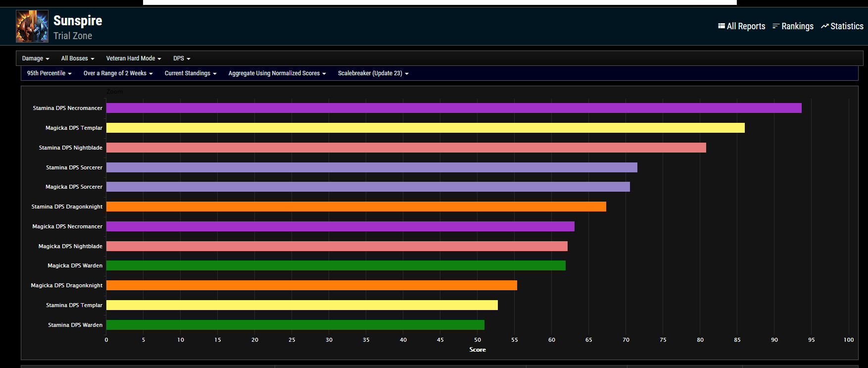
Task: Click the Magicka DPS Templar bar
Action: click(426, 128)
